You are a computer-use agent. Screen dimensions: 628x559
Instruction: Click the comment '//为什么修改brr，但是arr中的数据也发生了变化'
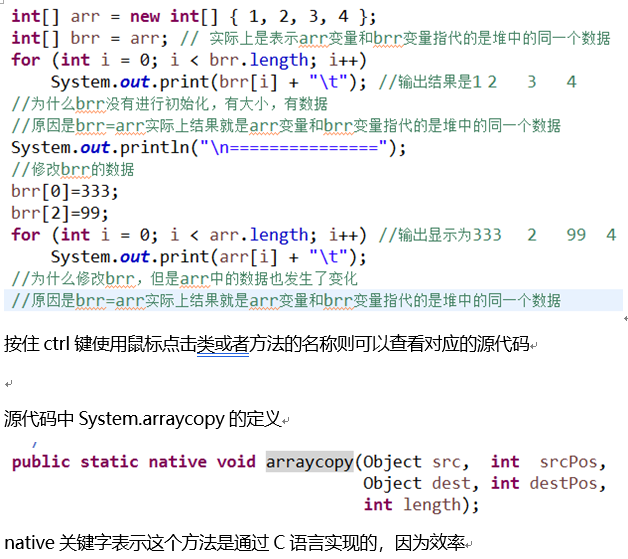coord(184,279)
